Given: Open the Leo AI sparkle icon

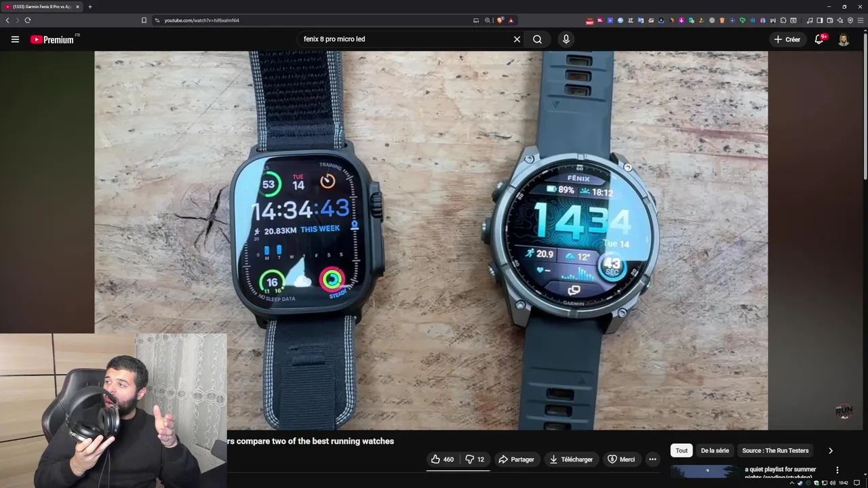Looking at the screenshot, I should pos(840,20).
